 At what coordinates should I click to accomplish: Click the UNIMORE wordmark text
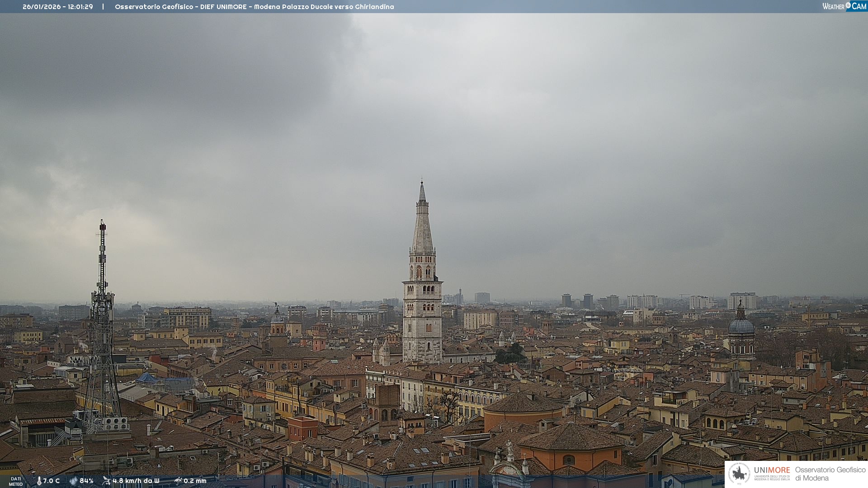pos(772,470)
